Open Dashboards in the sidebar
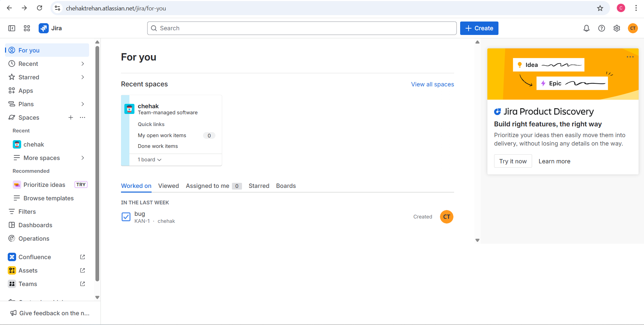The height and width of the screenshot is (325, 644). coord(47,225)
